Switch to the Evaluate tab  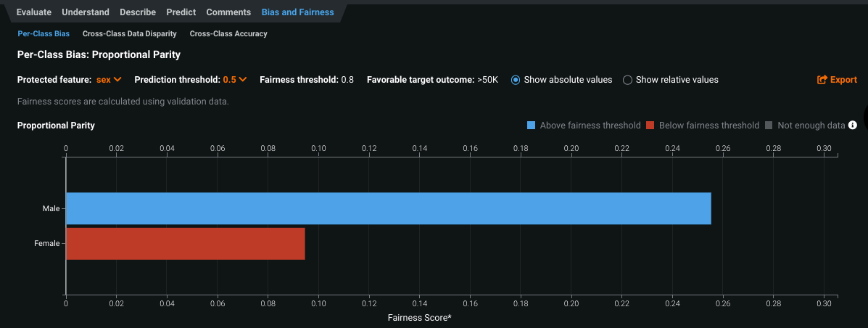pyautogui.click(x=33, y=12)
